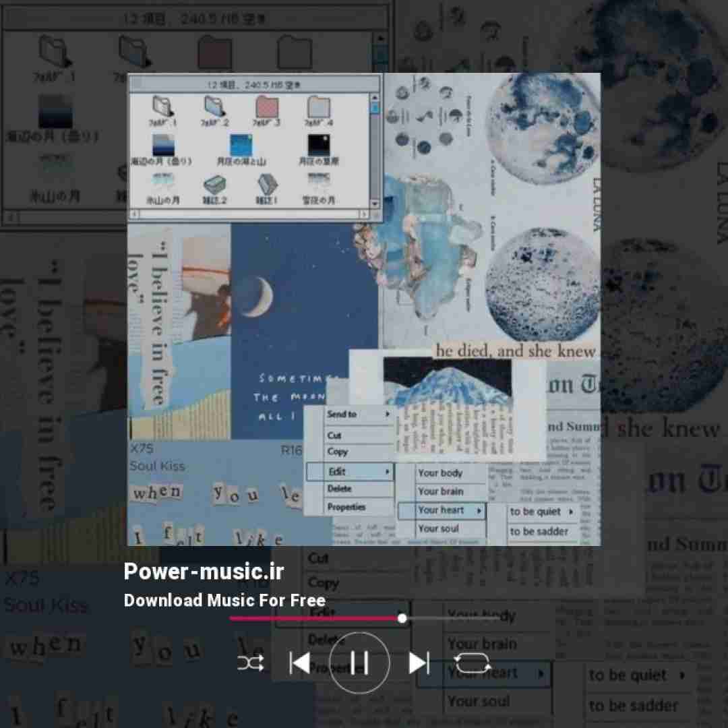728x728 pixels.
Task: Click the up arrow of the cover art window scrollbar
Action: 375,98
